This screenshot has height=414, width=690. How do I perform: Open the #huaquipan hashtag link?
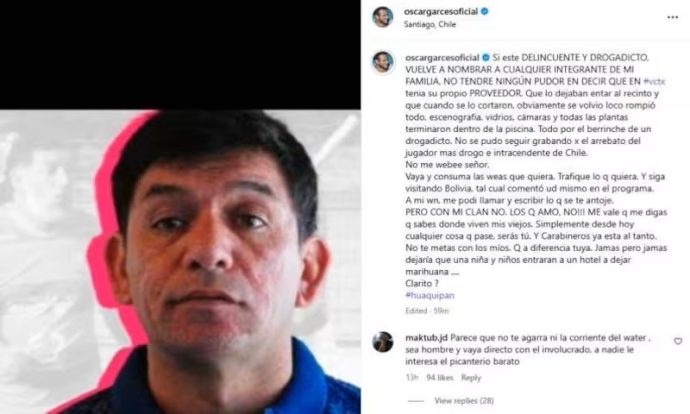tap(429, 295)
